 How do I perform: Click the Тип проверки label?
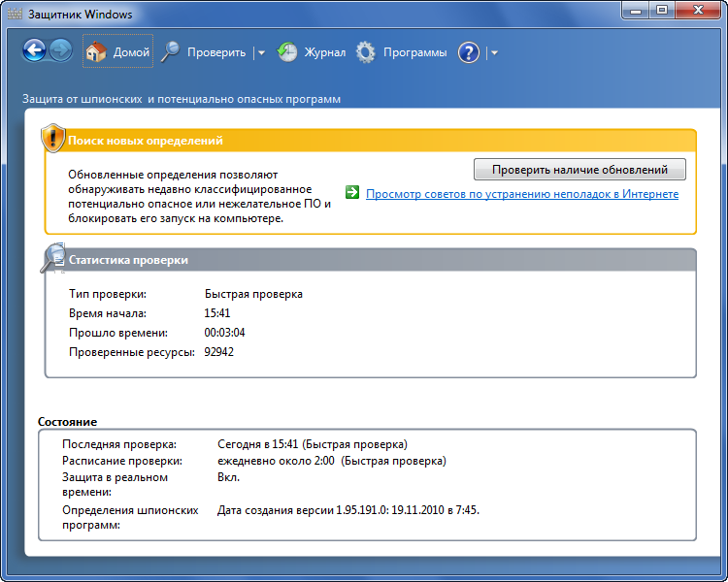[x=108, y=294]
